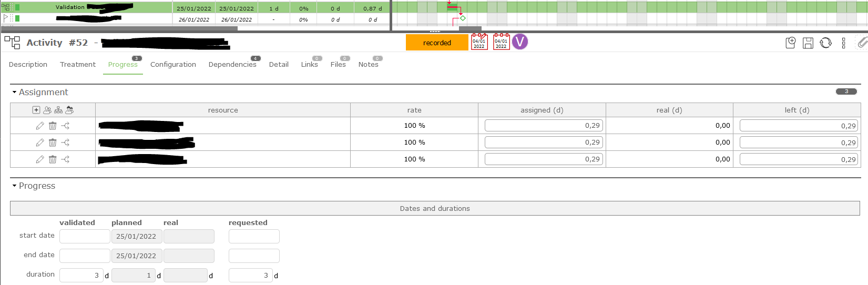
Task: Delete the third assignment row with the trash icon
Action: [53, 159]
